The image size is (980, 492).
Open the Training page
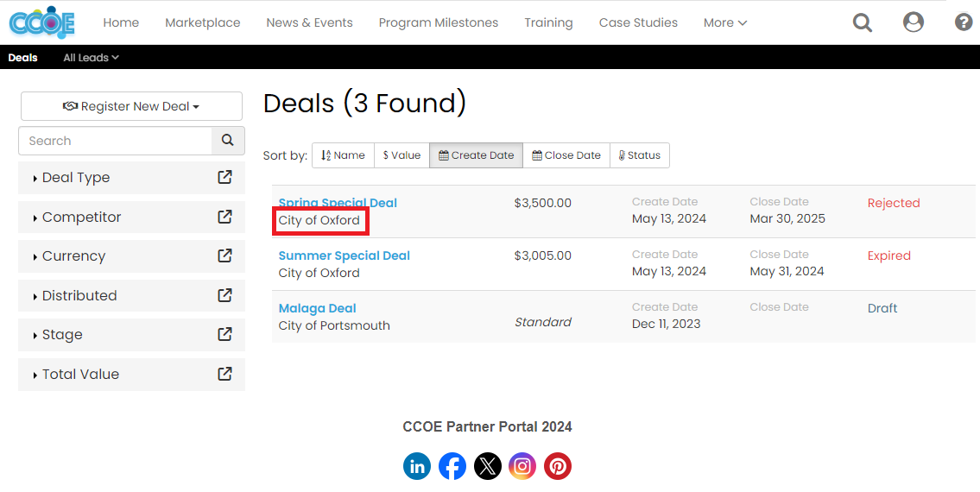[548, 22]
